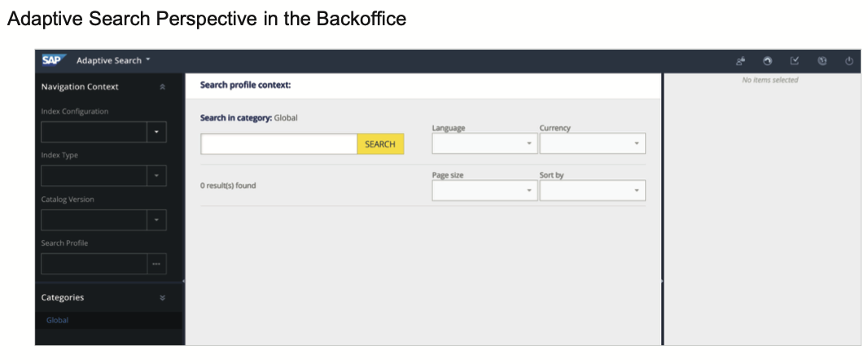Collapse the Navigation Context panel
The image size is (868, 364).
(162, 87)
